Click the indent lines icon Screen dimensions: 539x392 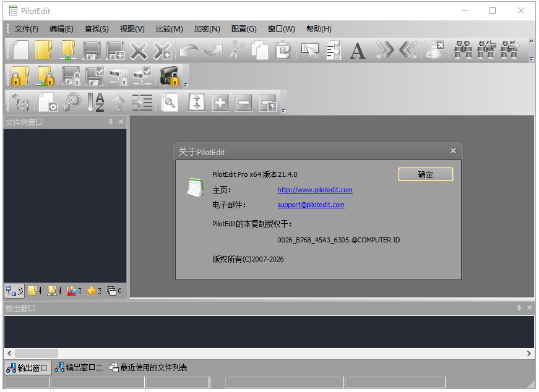[x=142, y=103]
